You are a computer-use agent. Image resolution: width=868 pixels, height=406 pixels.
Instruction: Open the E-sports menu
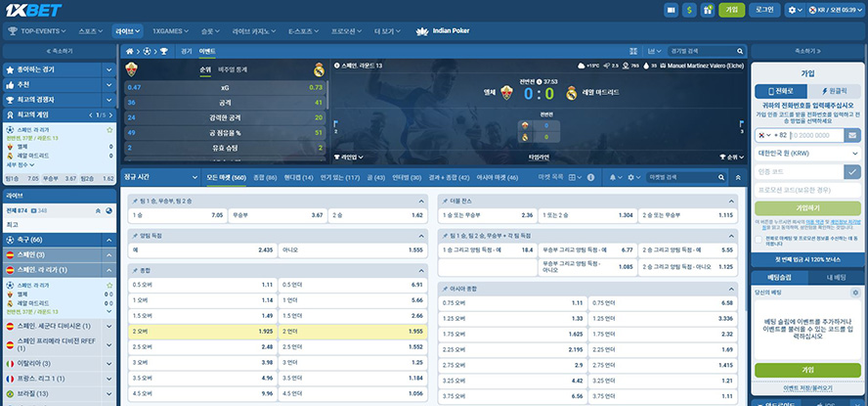coord(303,31)
